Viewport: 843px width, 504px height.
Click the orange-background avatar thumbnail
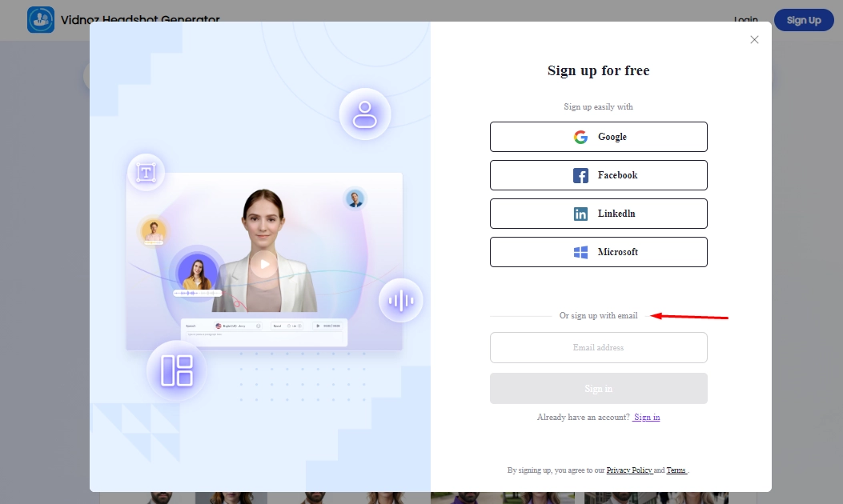click(154, 231)
